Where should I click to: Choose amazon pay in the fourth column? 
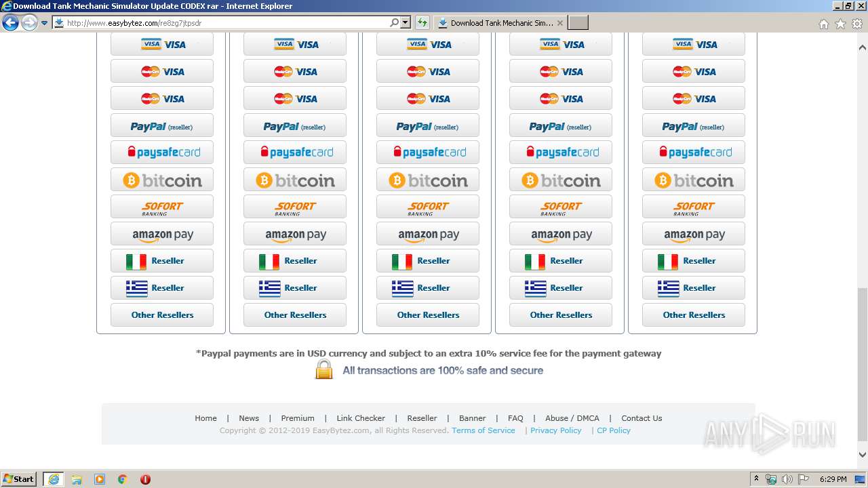[x=561, y=234]
